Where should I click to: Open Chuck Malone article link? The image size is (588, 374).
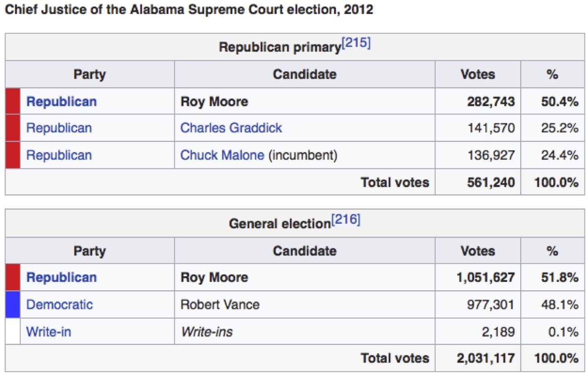coord(222,155)
